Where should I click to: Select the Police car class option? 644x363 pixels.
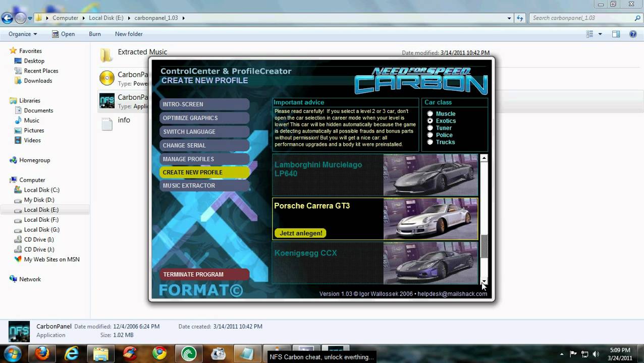pyautogui.click(x=430, y=135)
